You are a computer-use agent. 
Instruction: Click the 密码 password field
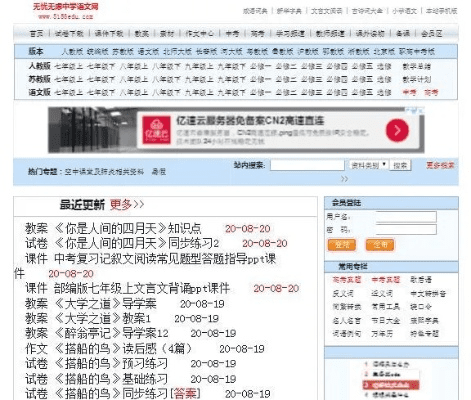(406, 230)
